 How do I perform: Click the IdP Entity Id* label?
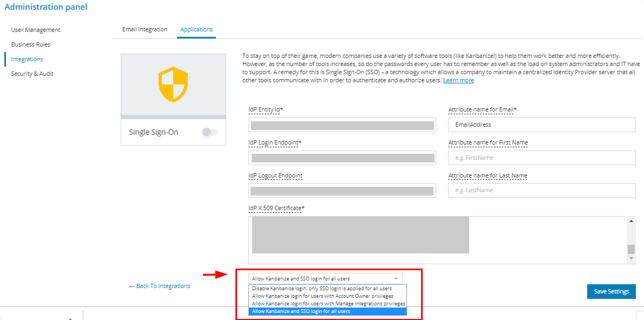pyautogui.click(x=266, y=110)
